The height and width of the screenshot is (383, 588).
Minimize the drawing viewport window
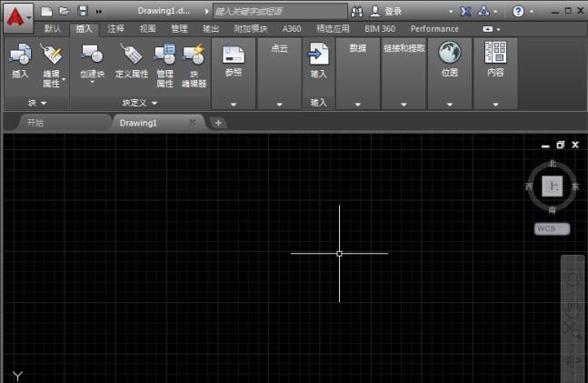pos(545,146)
